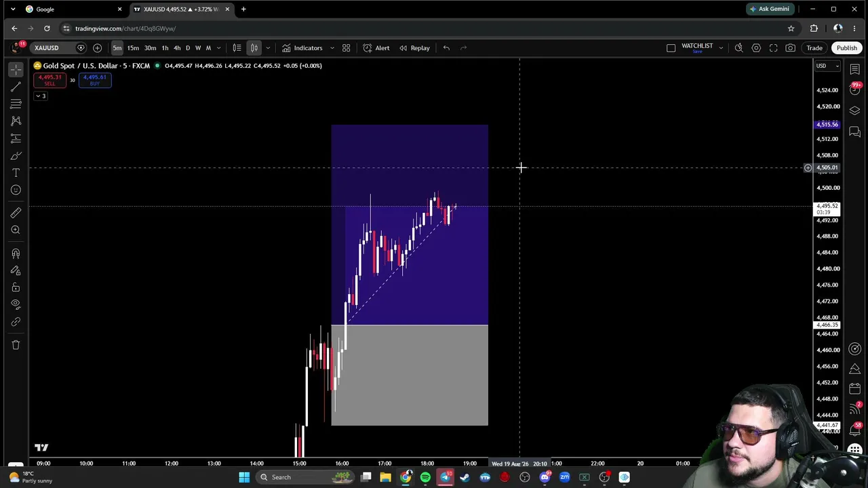
Task: Click the link drawings icon in the left toolbar
Action: 16,322
